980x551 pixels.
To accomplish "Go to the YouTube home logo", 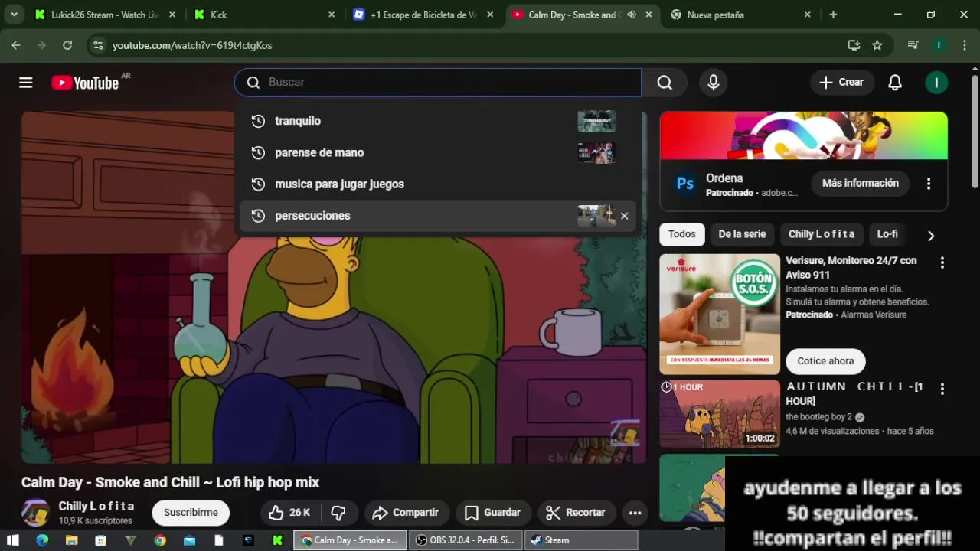I will (85, 83).
